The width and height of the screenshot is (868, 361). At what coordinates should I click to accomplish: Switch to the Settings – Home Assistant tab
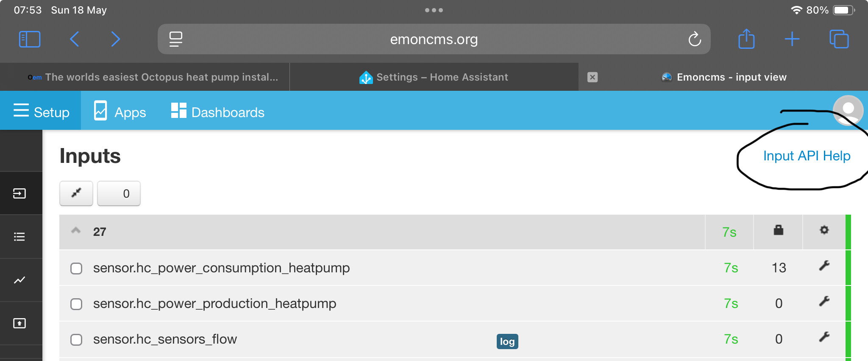(x=434, y=77)
